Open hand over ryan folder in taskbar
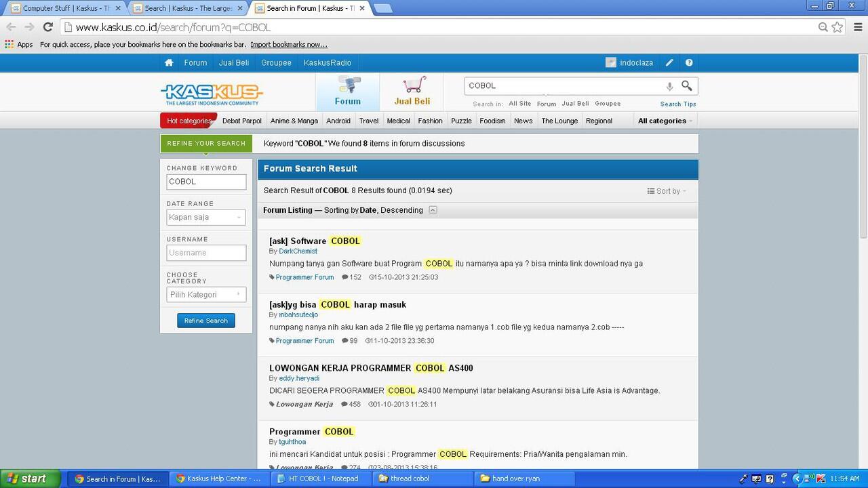The image size is (868, 488). [x=525, y=479]
